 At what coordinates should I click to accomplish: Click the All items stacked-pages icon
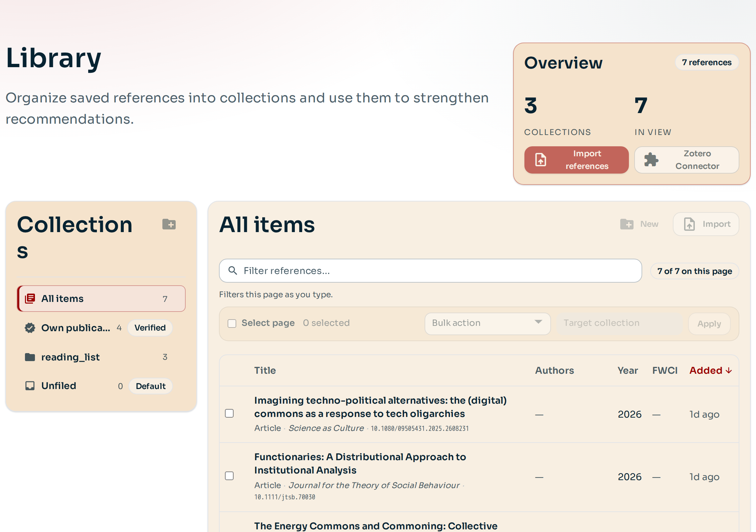[x=30, y=299]
